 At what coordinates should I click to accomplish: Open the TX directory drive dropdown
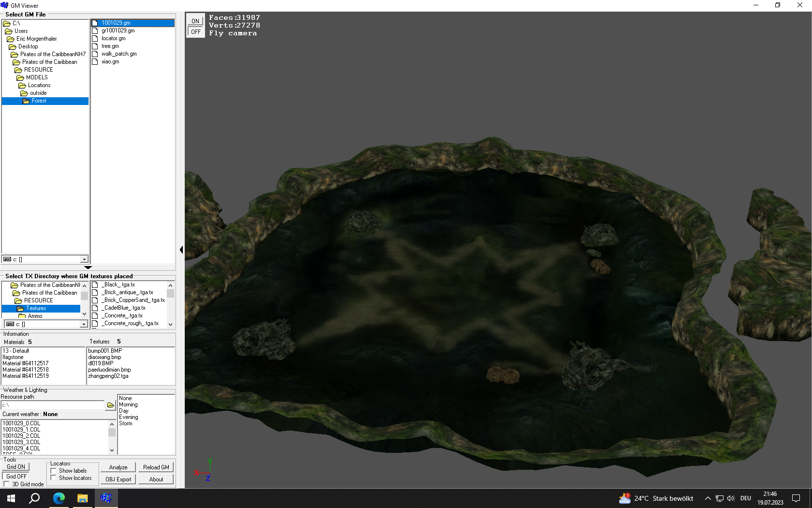pyautogui.click(x=83, y=324)
